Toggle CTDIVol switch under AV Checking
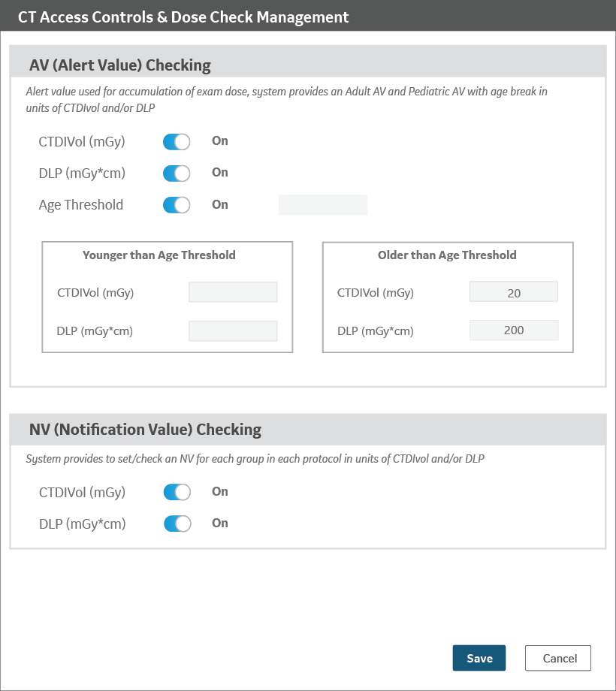Screen dimensions: 616x691 point(177,142)
